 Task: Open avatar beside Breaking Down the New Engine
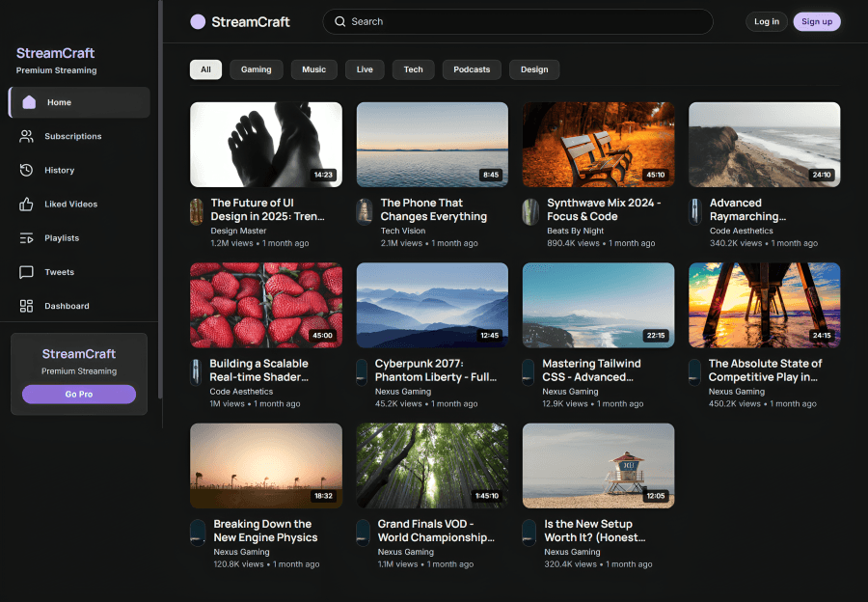(198, 533)
